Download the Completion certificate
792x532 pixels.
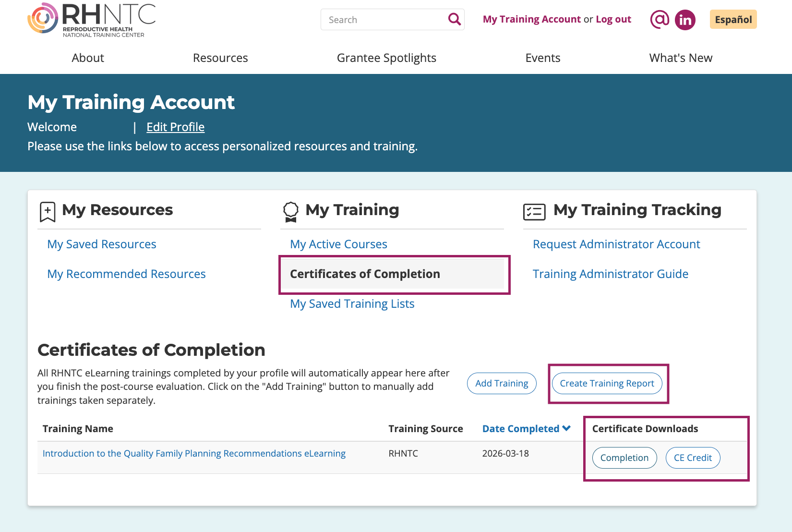coord(624,458)
